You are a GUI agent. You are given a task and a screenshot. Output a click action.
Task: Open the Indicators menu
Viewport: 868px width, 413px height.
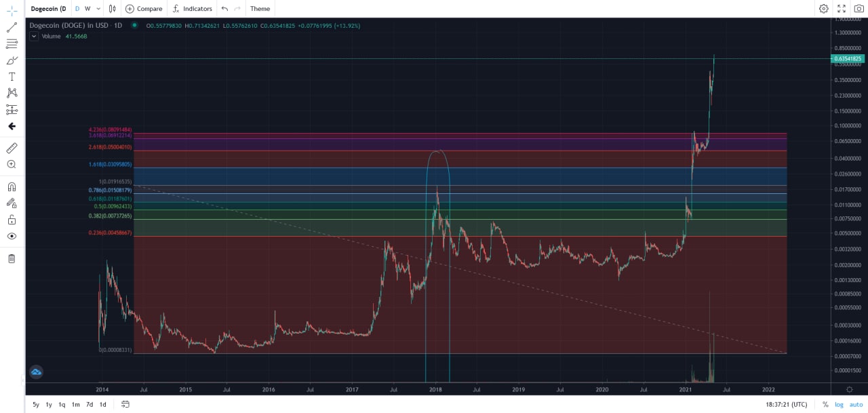click(x=192, y=9)
